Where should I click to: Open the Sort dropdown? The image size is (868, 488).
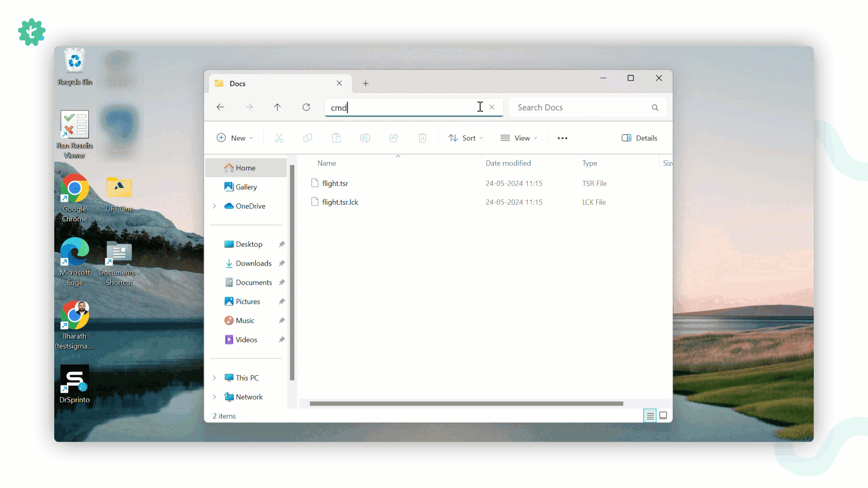[466, 138]
